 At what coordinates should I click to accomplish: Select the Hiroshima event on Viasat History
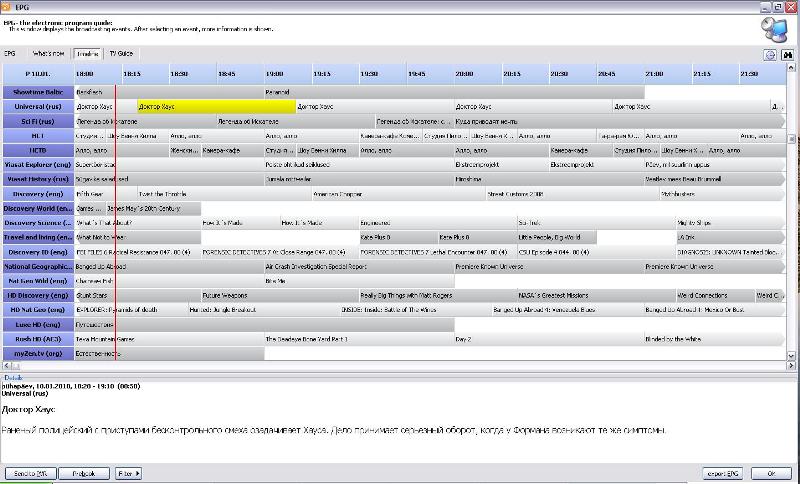tap(549, 179)
